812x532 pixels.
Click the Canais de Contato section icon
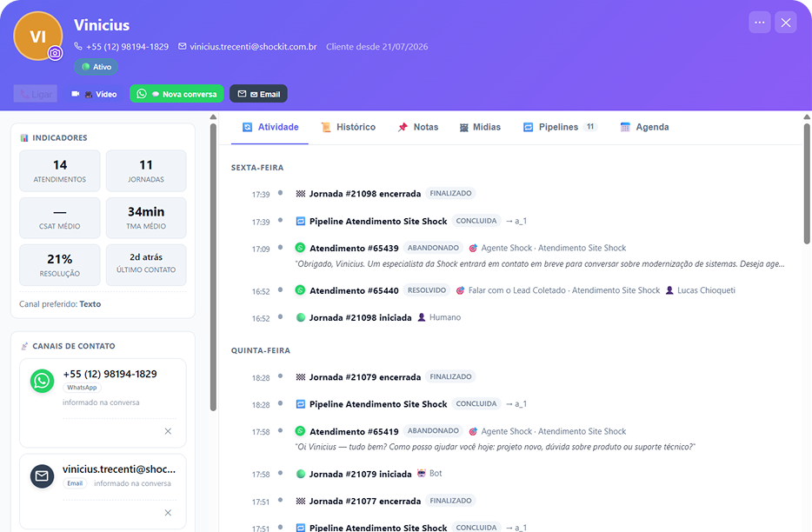point(24,346)
